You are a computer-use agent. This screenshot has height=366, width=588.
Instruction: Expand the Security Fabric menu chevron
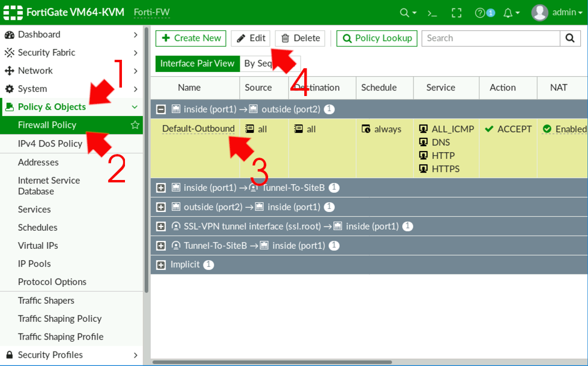(x=135, y=53)
